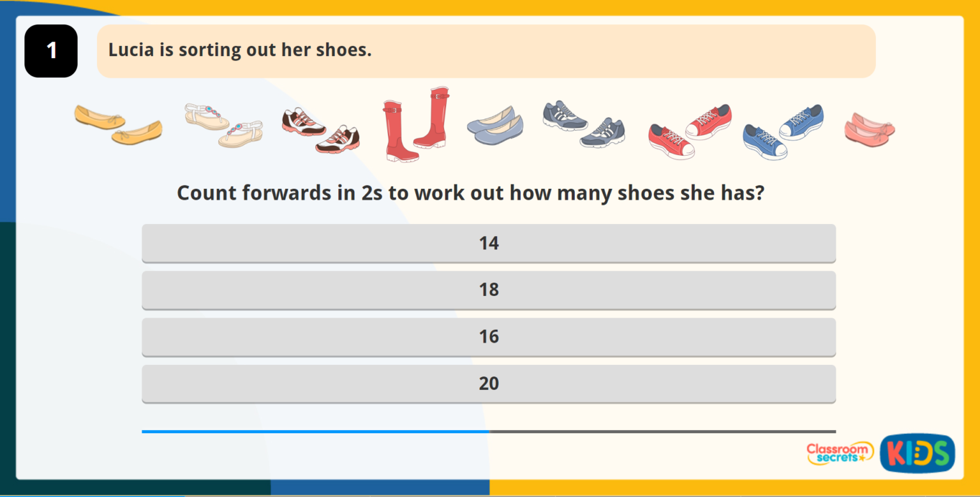The width and height of the screenshot is (980, 497).
Task: Select answer option 20
Action: (489, 384)
